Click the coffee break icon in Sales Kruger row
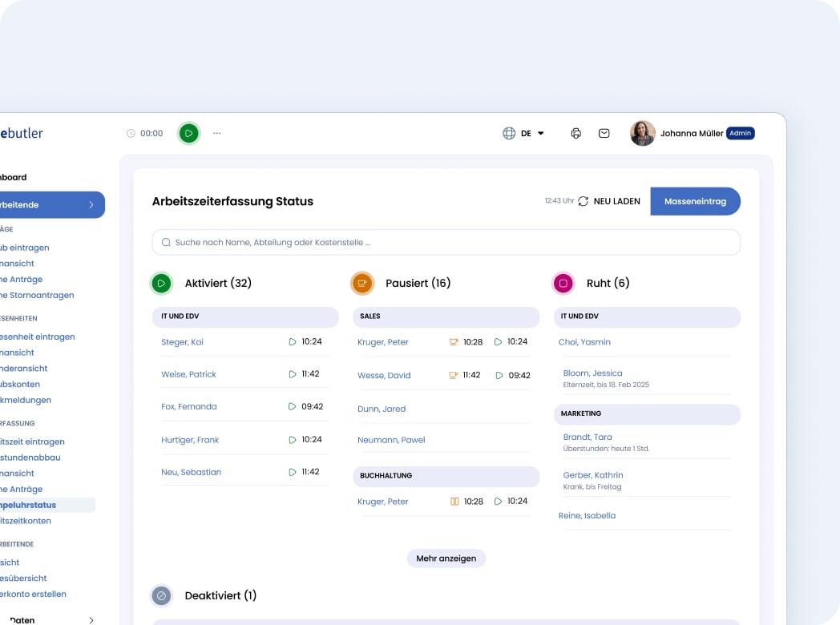 [x=454, y=341]
